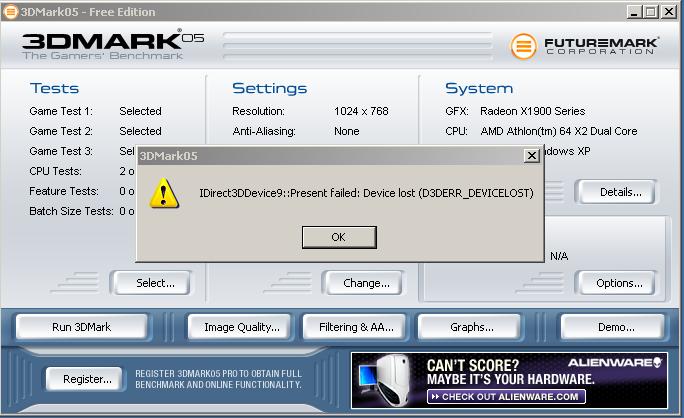
Task: Click AMD Athlon 64 X2 Dual Core text
Action: point(559,131)
